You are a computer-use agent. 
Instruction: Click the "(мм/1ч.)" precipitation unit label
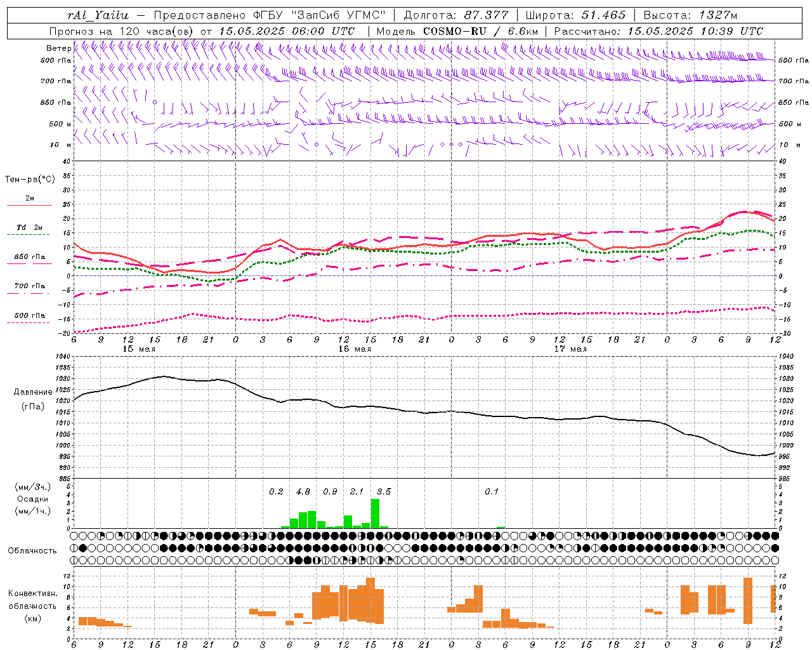pos(33,511)
